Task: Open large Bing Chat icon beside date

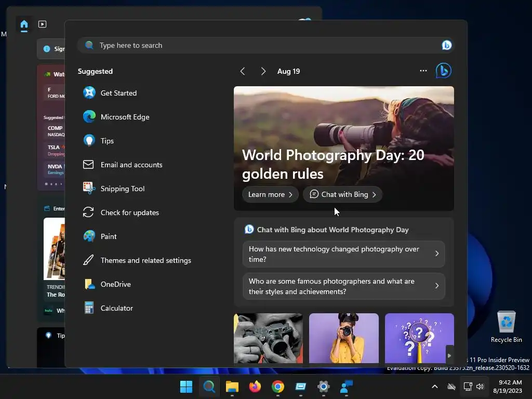Action: click(x=444, y=71)
